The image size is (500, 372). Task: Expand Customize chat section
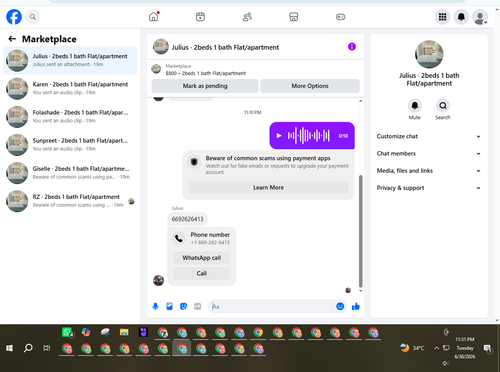pyautogui.click(x=429, y=136)
